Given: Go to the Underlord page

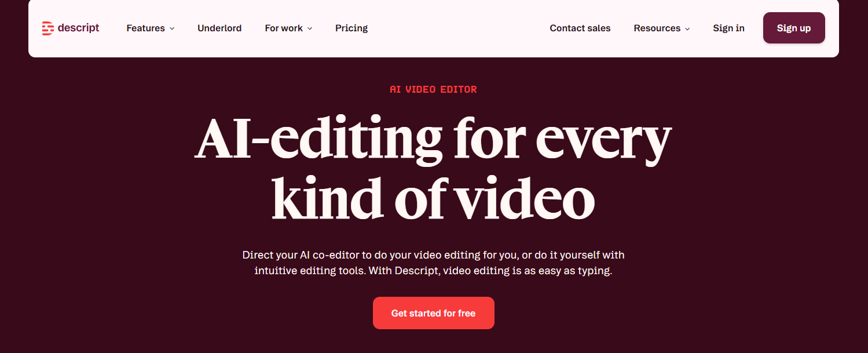Looking at the screenshot, I should (x=219, y=28).
